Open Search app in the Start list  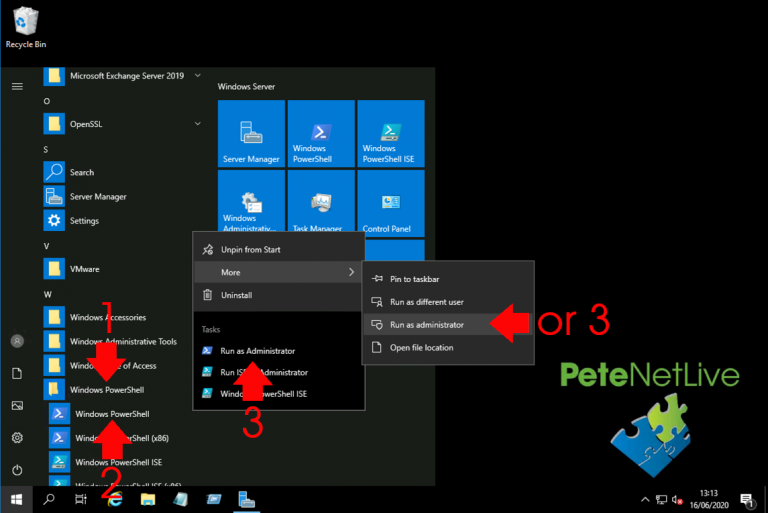(x=81, y=172)
